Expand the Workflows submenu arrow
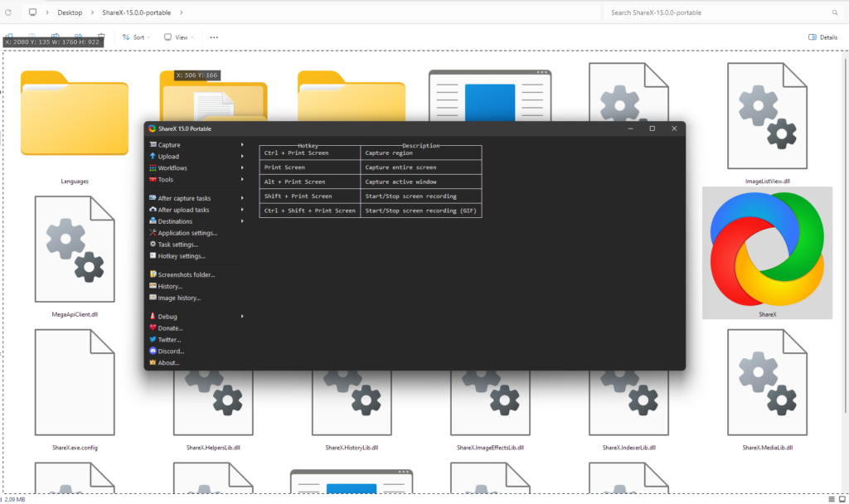Image resolution: width=849 pixels, height=504 pixels. coord(242,168)
